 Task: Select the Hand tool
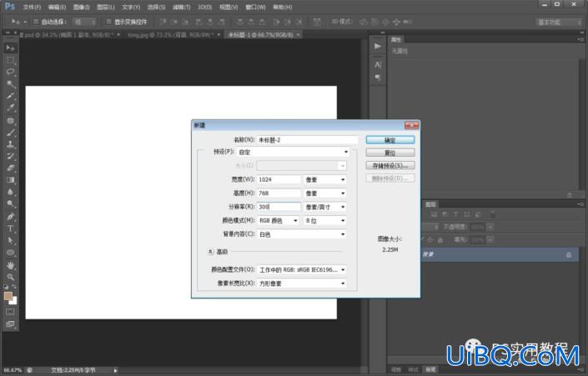coord(10,265)
